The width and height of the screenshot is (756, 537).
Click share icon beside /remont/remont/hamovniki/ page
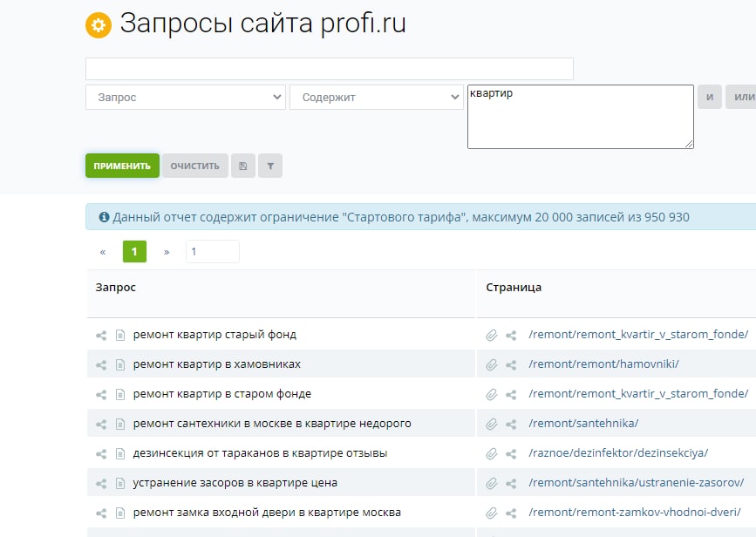pos(511,365)
